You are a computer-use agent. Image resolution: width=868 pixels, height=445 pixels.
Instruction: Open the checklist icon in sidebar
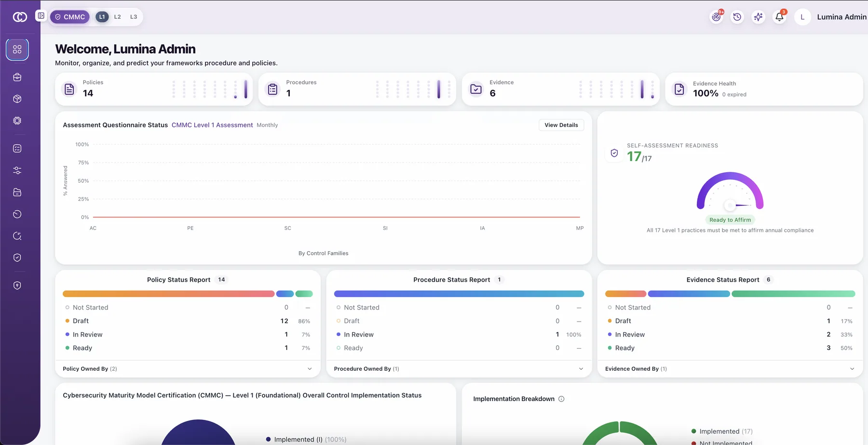(x=17, y=148)
